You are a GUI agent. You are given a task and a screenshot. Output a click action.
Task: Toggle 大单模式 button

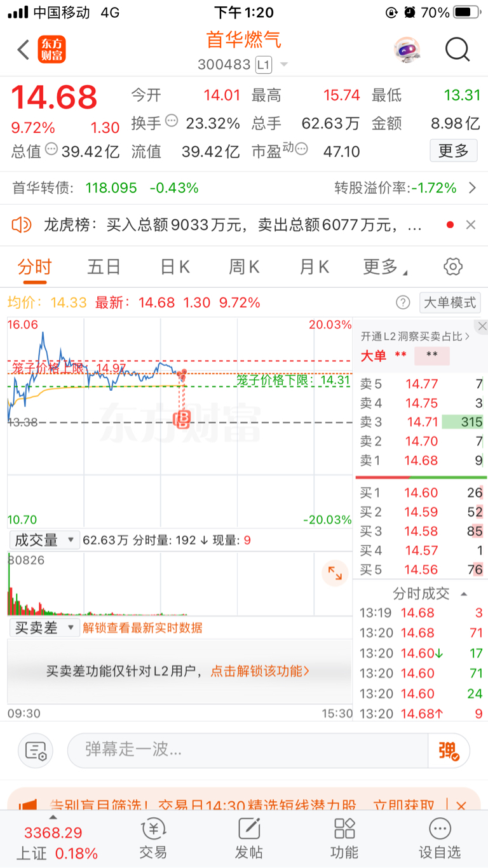pyautogui.click(x=450, y=302)
